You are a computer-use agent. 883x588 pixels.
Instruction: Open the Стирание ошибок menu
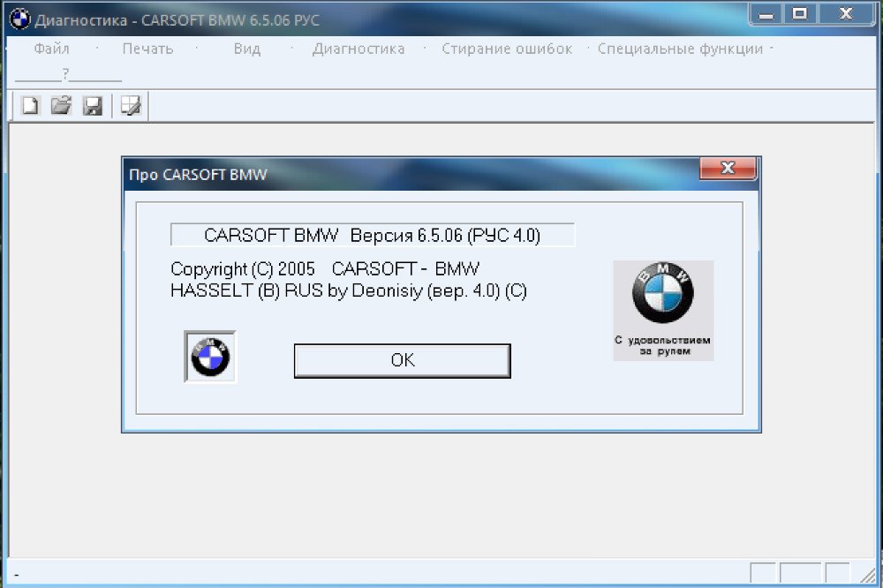(x=506, y=49)
